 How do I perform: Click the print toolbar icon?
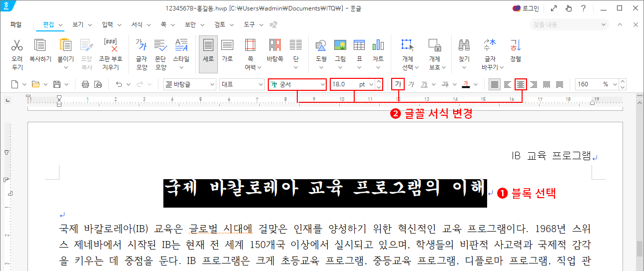tap(85, 84)
